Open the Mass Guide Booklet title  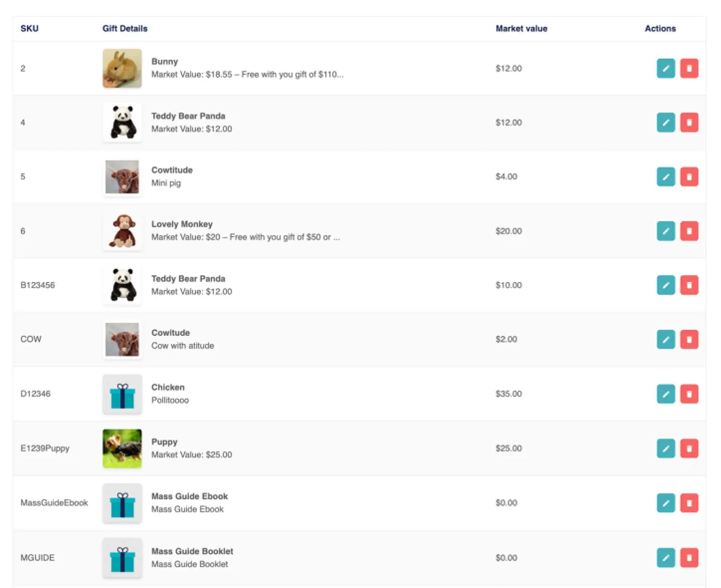coord(192,551)
